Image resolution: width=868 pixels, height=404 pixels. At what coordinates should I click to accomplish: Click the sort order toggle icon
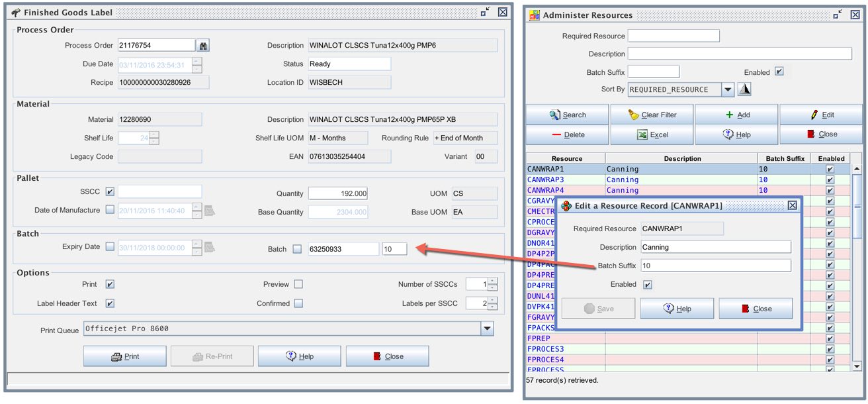point(744,89)
